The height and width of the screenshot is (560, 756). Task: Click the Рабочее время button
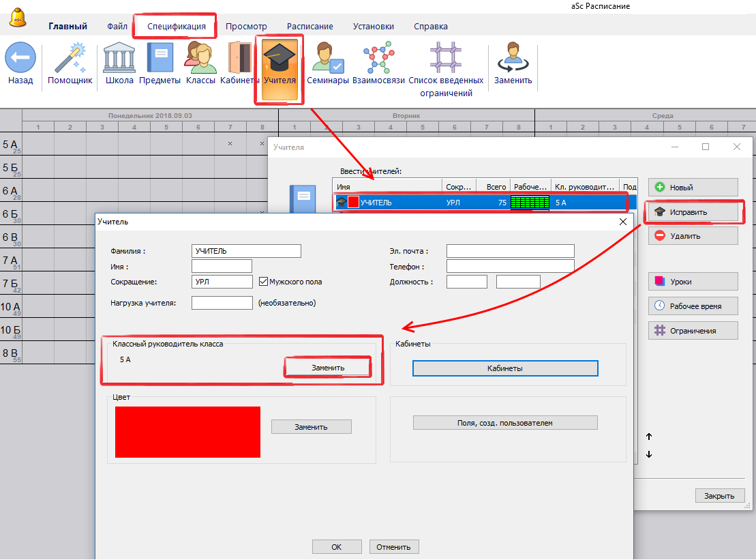693,306
